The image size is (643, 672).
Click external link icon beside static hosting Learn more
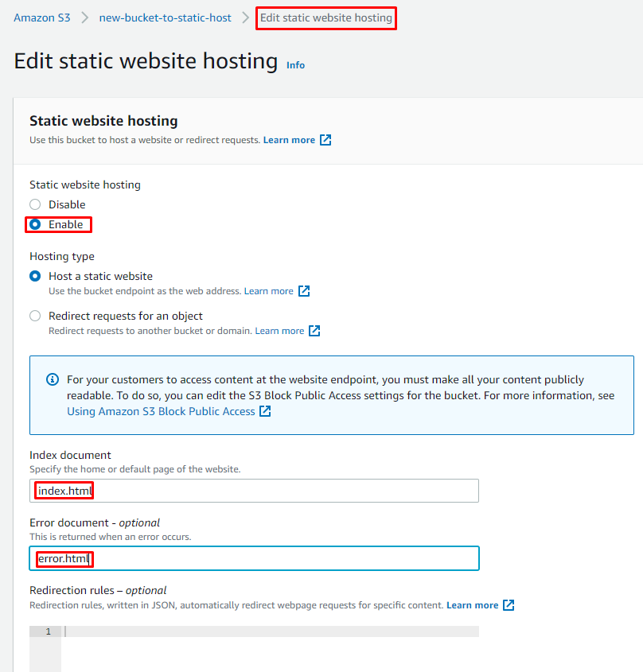[x=325, y=140]
